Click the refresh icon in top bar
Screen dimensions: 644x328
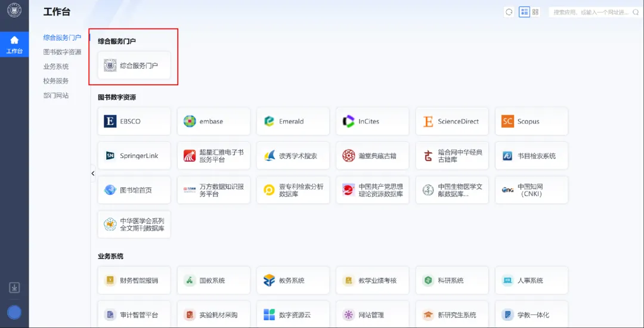point(509,12)
